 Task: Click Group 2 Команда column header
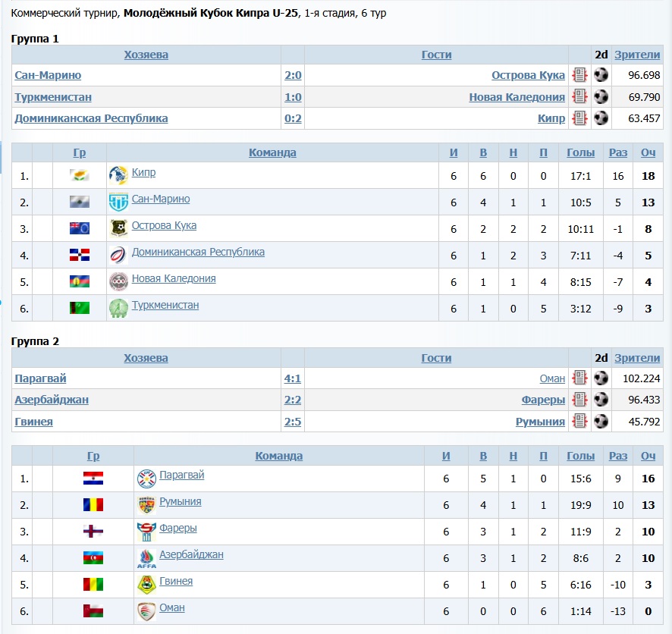click(278, 456)
